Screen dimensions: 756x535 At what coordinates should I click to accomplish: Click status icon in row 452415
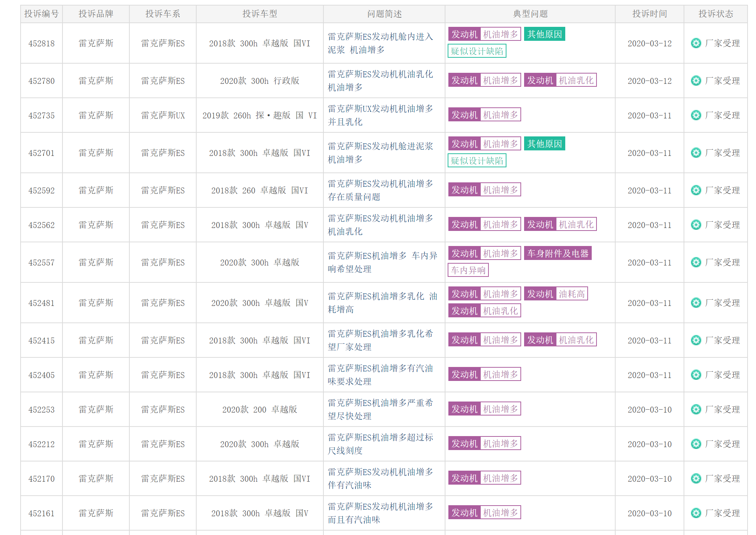pyautogui.click(x=696, y=340)
